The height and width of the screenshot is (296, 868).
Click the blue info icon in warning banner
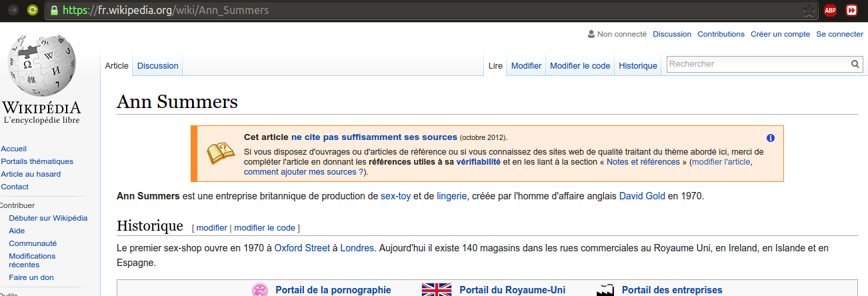771,138
